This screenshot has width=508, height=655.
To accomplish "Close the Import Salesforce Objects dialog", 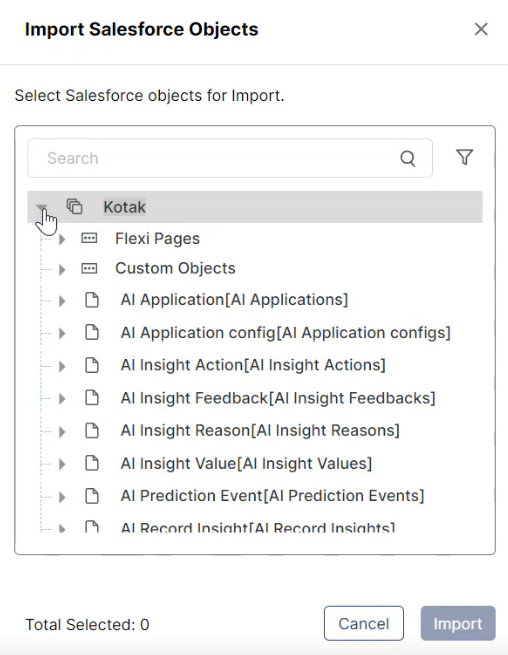I will coord(481,29).
